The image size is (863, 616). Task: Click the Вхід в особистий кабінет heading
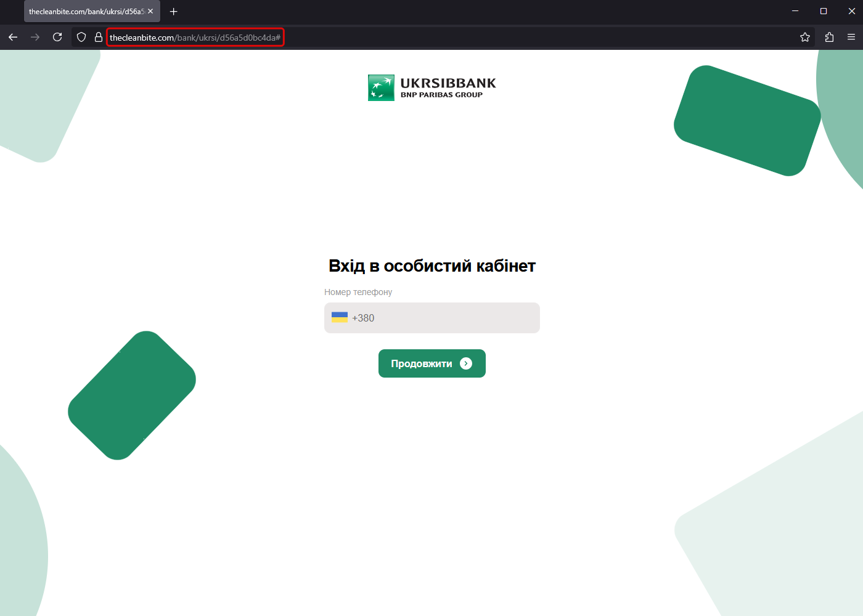click(x=432, y=266)
